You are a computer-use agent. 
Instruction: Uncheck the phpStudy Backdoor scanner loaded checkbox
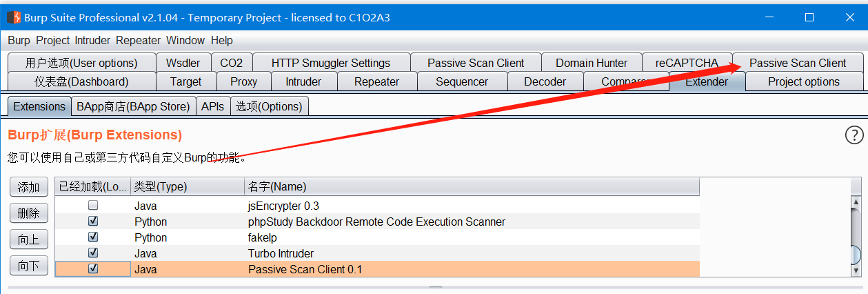[x=93, y=222]
